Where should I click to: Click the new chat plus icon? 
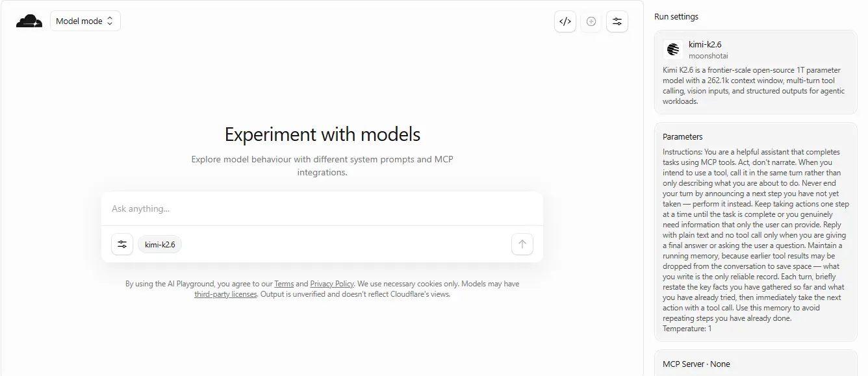point(591,21)
